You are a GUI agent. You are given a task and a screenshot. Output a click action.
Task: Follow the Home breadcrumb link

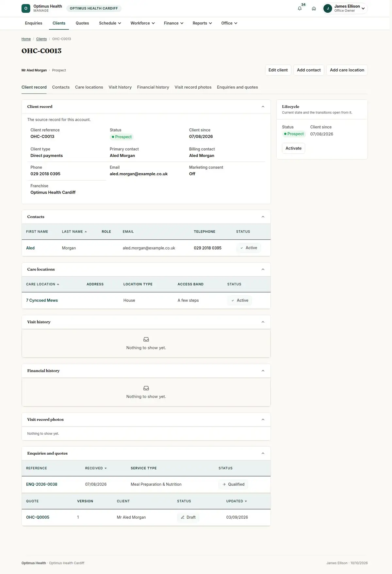26,39
